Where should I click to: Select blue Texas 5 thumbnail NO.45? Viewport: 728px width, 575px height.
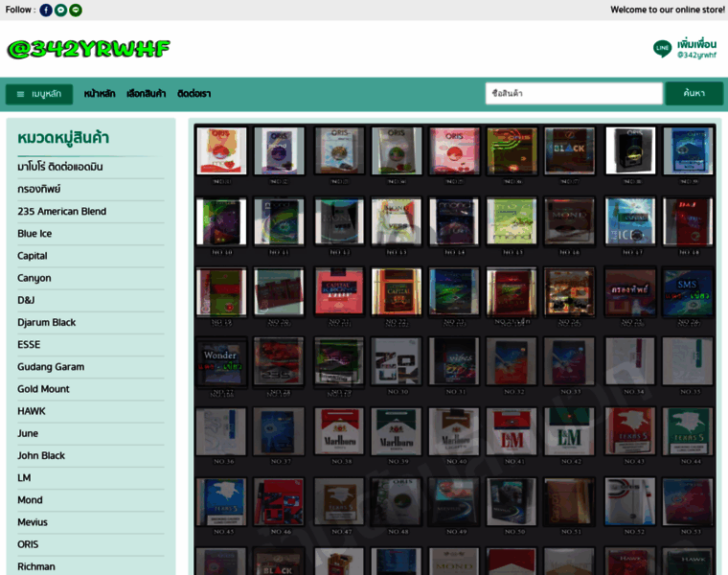(221, 501)
